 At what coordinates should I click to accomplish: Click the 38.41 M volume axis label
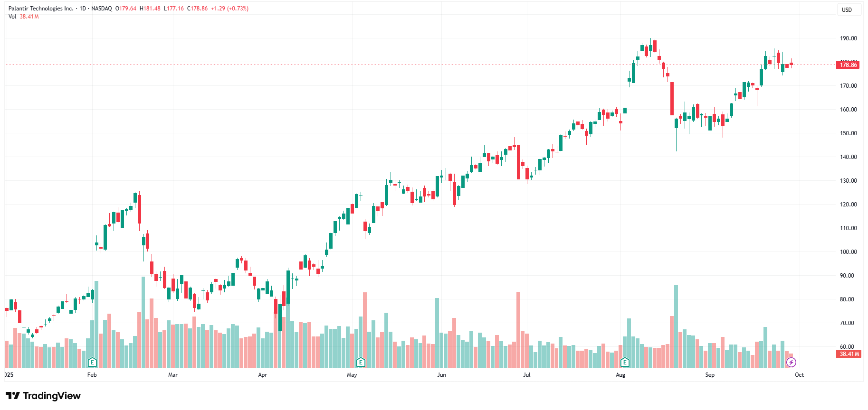pos(849,354)
